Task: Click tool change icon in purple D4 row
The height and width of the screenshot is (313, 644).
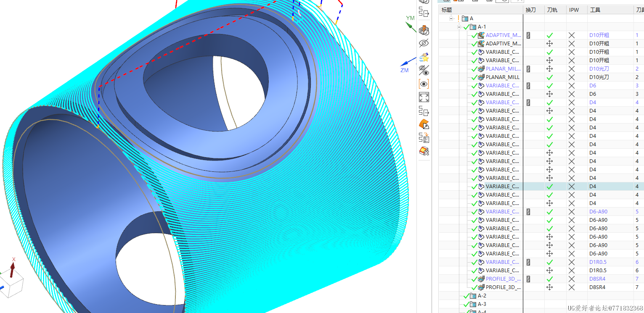Action: click(x=528, y=103)
